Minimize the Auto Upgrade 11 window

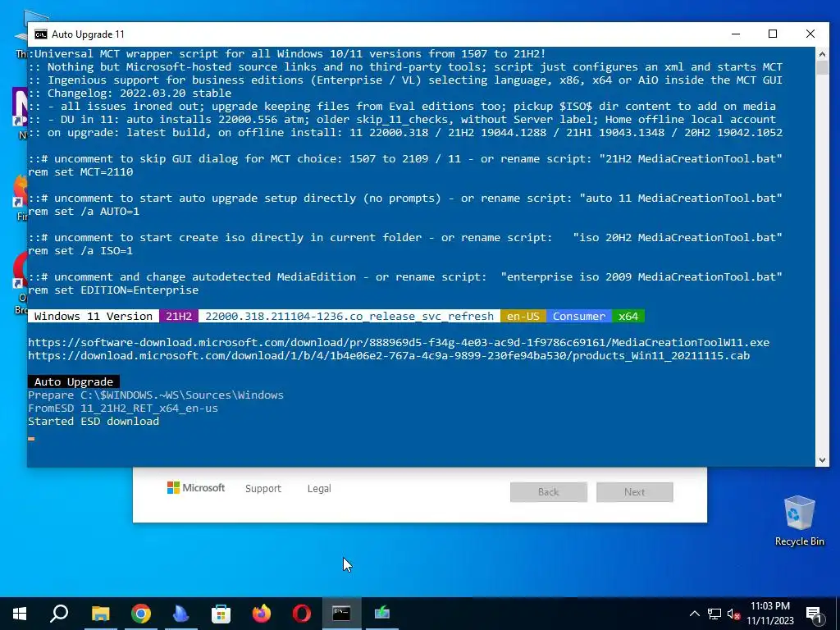coord(736,34)
